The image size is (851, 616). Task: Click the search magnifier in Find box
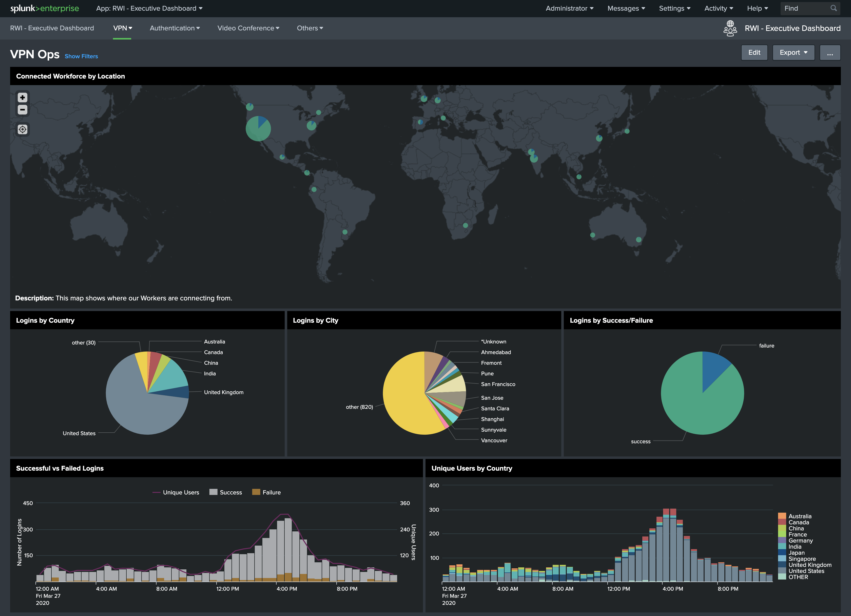(x=833, y=8)
